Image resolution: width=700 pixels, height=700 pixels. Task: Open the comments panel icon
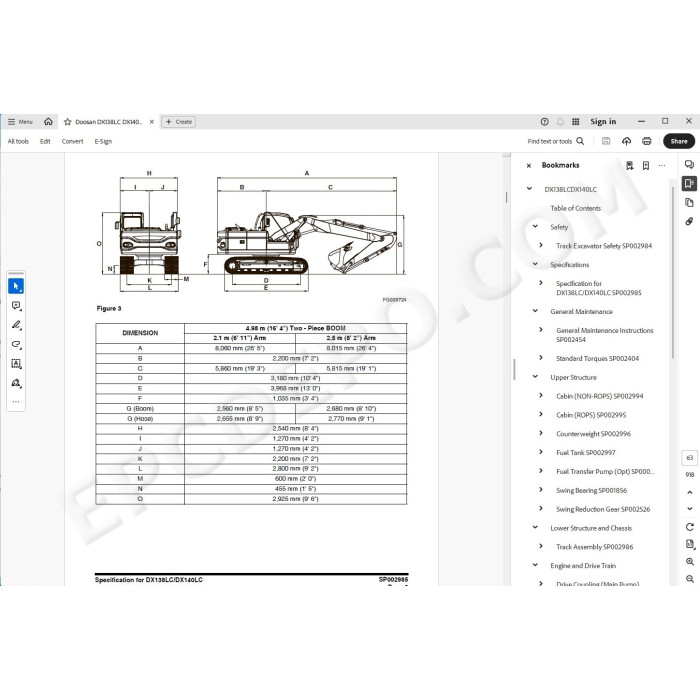[689, 164]
